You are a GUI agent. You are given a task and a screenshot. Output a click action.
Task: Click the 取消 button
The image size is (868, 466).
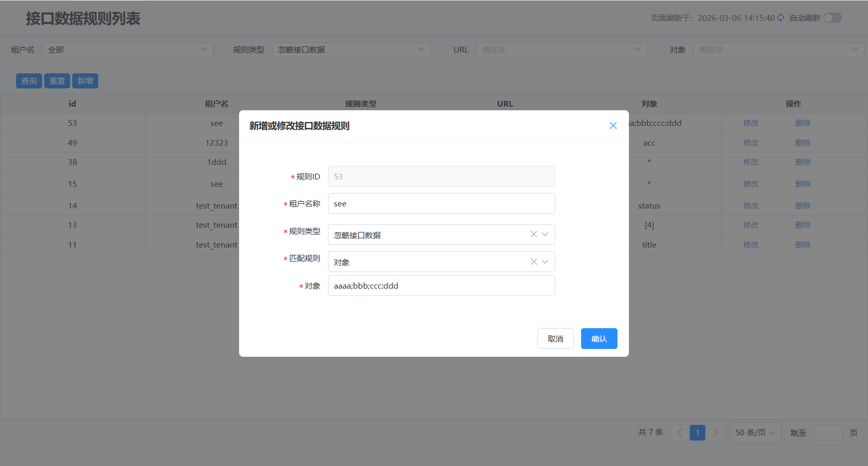(x=555, y=339)
